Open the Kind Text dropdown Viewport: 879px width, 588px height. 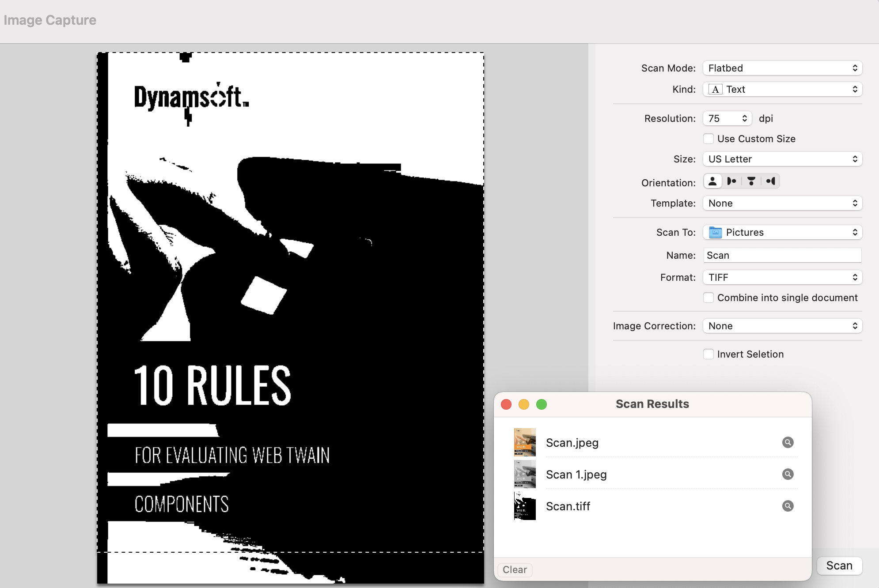(x=782, y=89)
